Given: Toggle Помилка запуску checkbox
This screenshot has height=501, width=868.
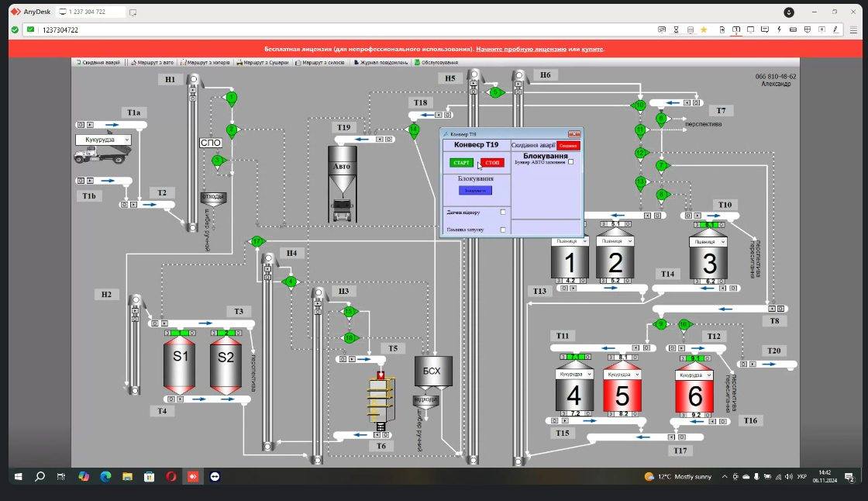Looking at the screenshot, I should [503, 230].
